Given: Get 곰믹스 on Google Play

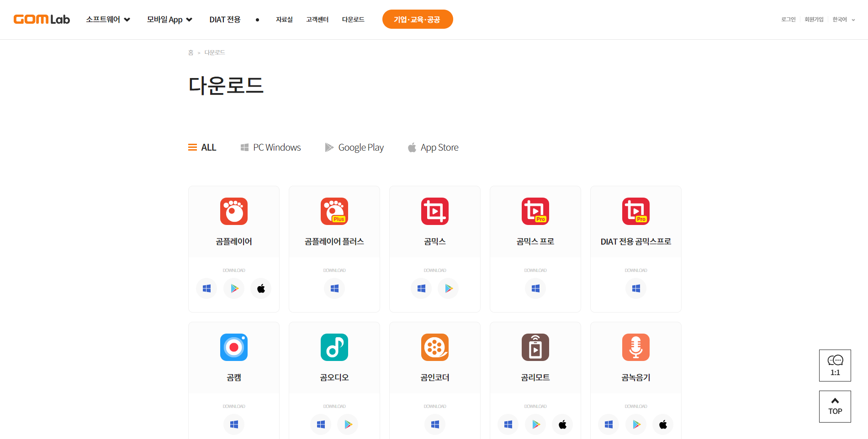Looking at the screenshot, I should [x=448, y=288].
